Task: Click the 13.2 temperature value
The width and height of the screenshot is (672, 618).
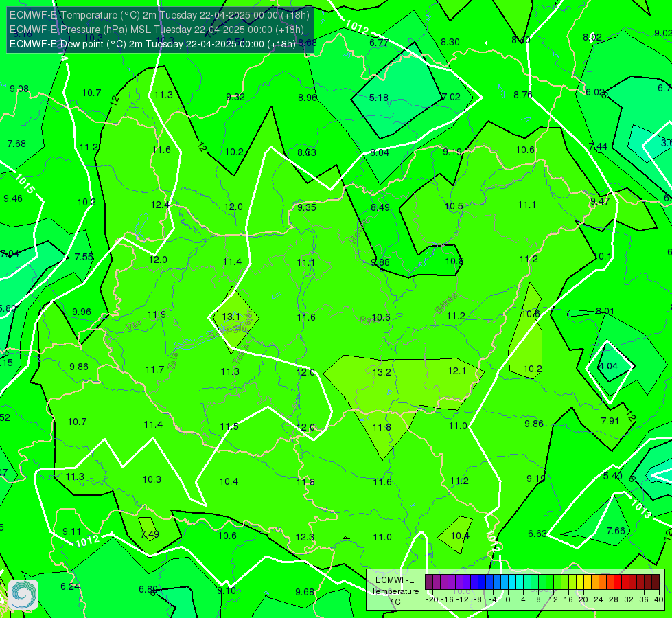Action: (x=382, y=372)
